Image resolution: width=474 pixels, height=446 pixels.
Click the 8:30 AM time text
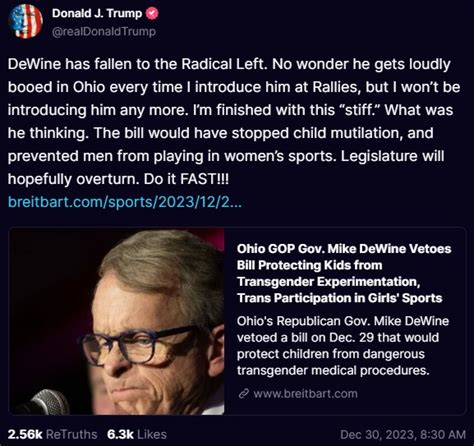(443, 434)
